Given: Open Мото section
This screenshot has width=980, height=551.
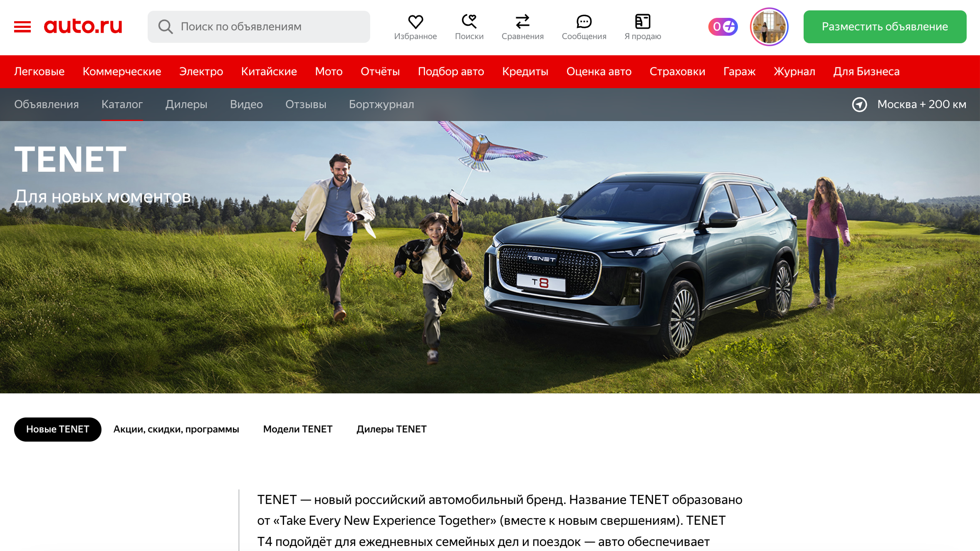Looking at the screenshot, I should click(x=329, y=72).
